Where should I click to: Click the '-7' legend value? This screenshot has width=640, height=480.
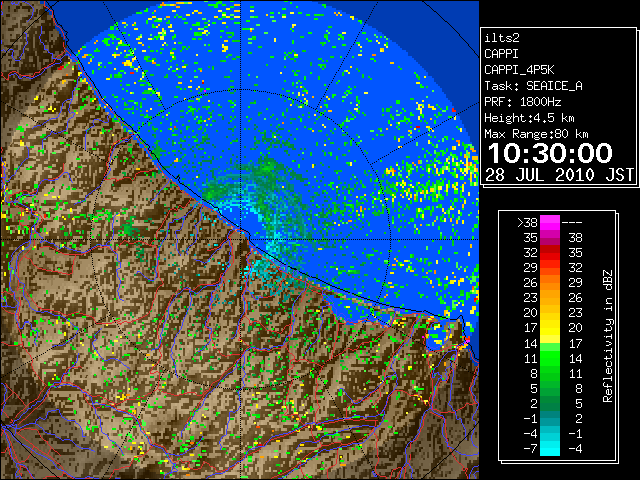(530, 449)
